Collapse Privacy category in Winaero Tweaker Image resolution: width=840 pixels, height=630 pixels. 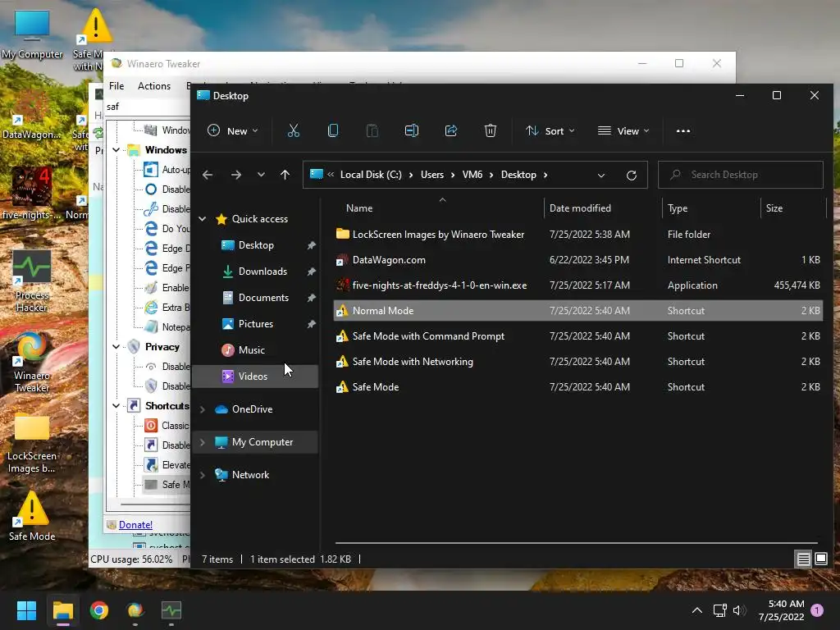point(116,347)
